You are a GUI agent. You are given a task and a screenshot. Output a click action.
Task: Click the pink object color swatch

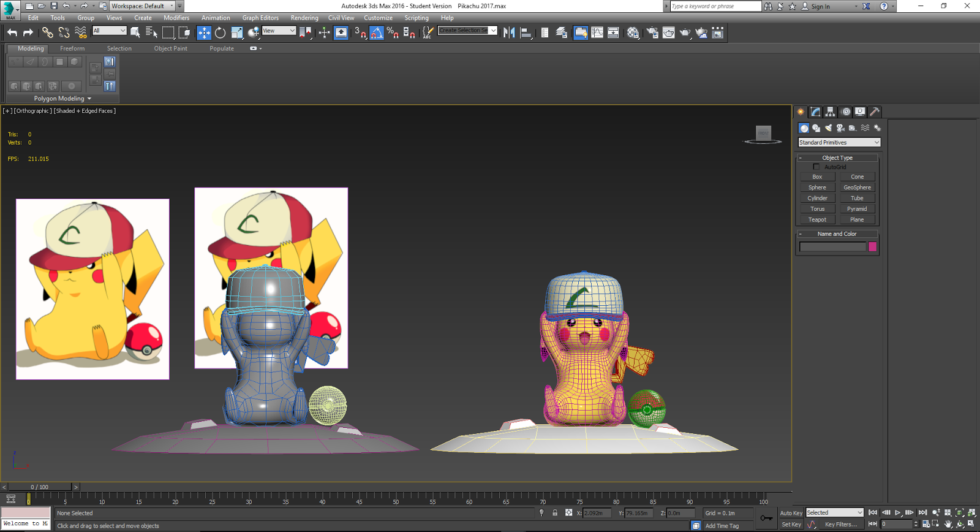872,246
